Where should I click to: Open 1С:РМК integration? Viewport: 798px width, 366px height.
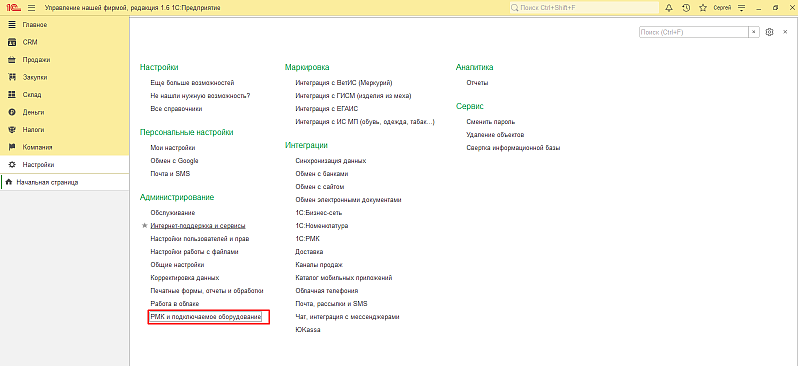(307, 239)
